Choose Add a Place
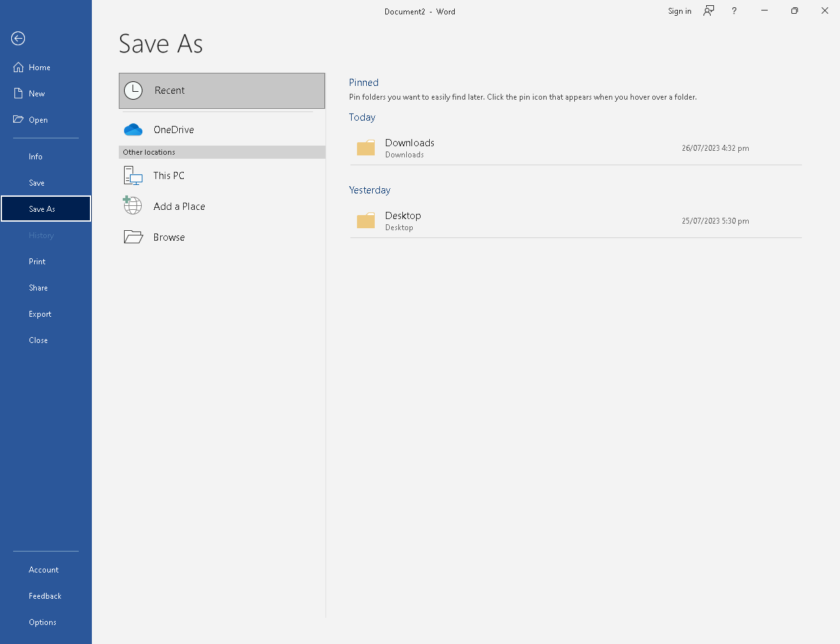Image resolution: width=840 pixels, height=644 pixels. 222,207
